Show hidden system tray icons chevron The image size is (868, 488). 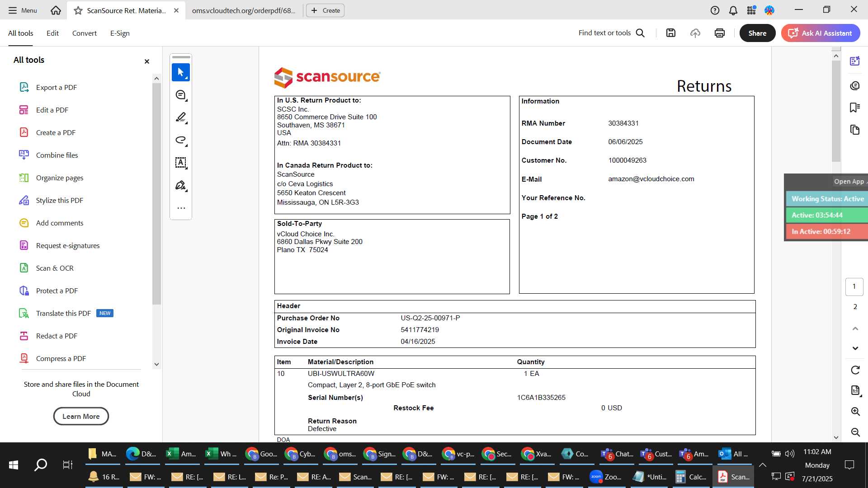(x=762, y=465)
